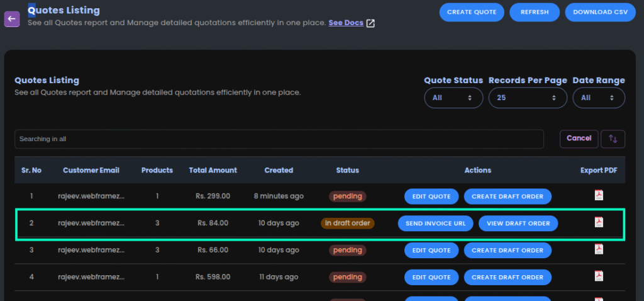Cancel the search
This screenshot has width=644, height=301.
click(579, 139)
